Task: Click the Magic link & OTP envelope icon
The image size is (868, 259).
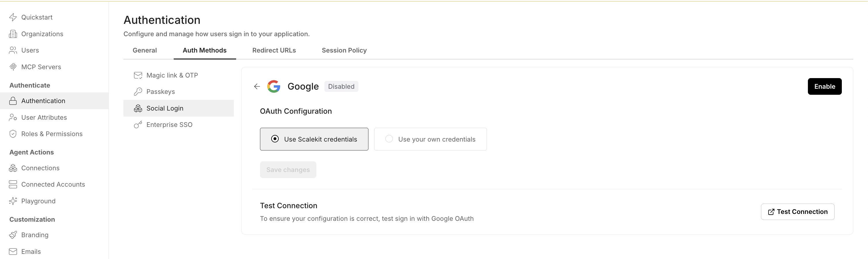Action: pyautogui.click(x=138, y=75)
